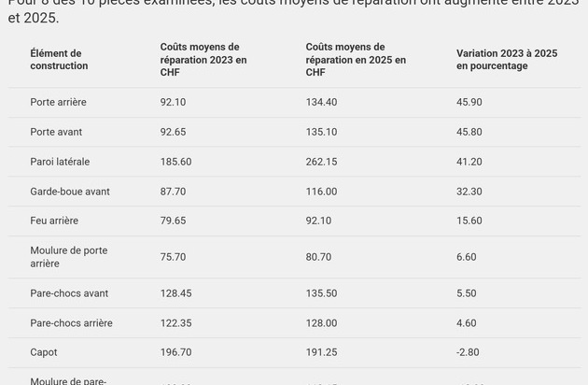Select the 'Pare-chocs avant' row label
This screenshot has width=588, height=385.
(69, 293)
